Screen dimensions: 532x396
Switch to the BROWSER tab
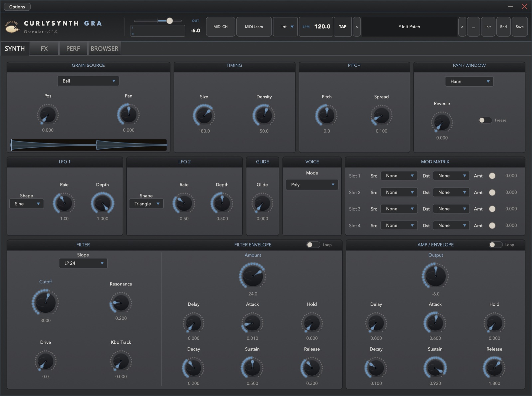104,49
